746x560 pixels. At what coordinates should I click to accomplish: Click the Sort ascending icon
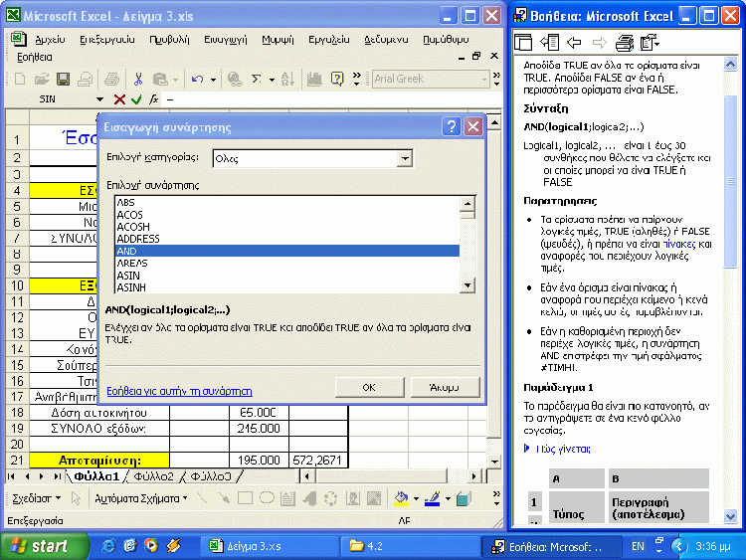pos(287,79)
